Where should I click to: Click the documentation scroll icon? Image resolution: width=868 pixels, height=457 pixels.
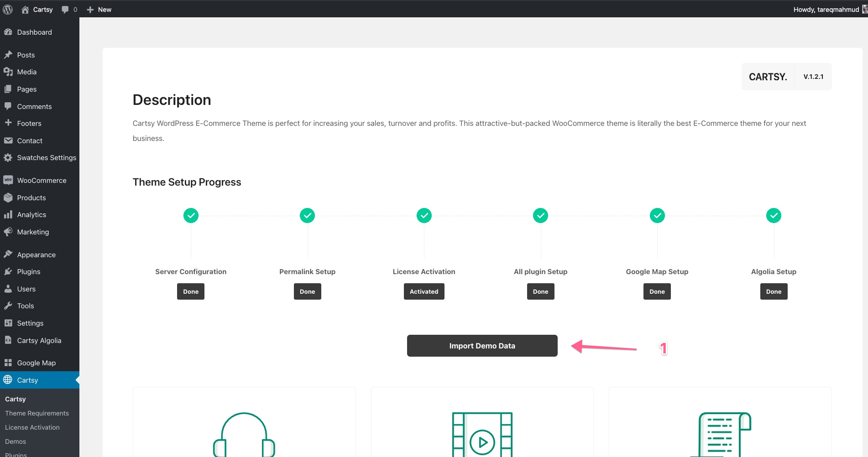coord(721,435)
